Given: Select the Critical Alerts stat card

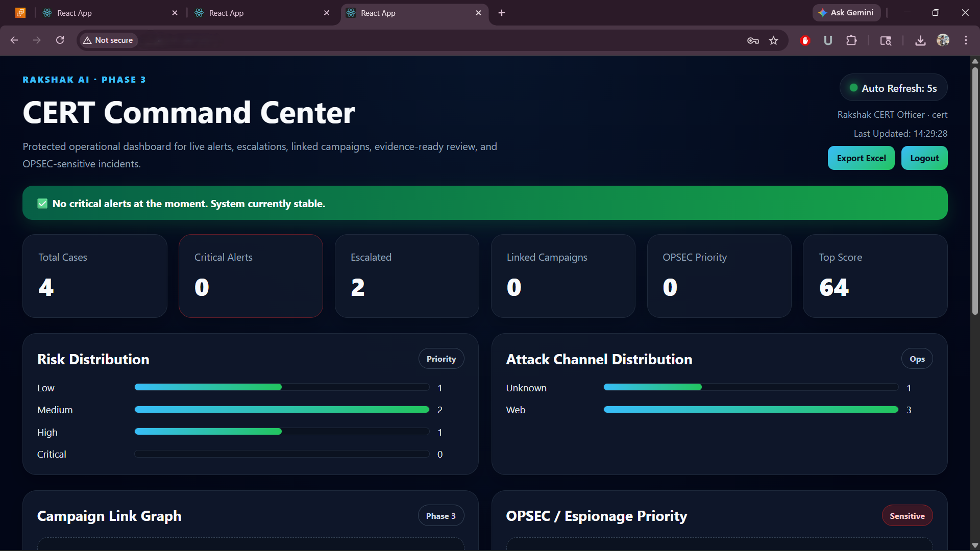Looking at the screenshot, I should click(x=251, y=276).
